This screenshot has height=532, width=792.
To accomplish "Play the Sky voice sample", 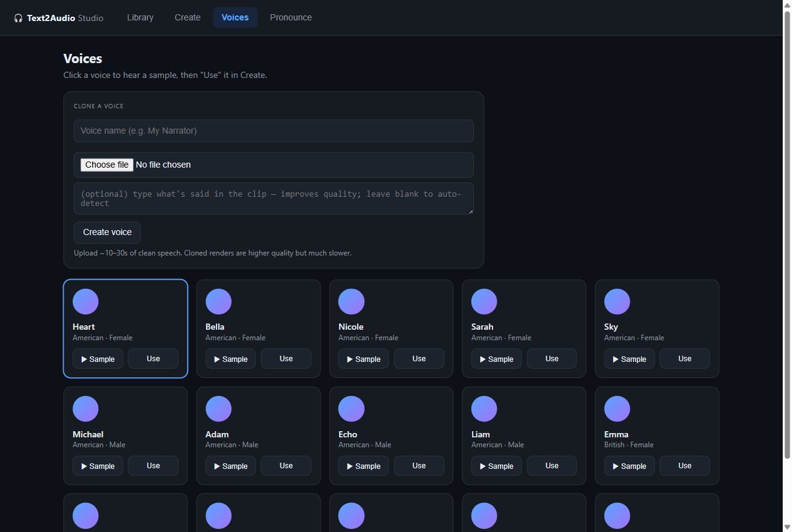I will (x=629, y=359).
